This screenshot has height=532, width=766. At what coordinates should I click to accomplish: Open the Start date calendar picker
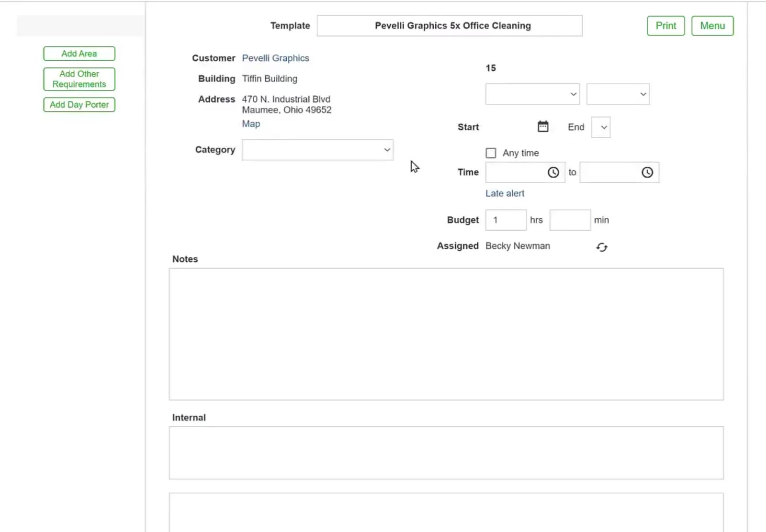pyautogui.click(x=543, y=126)
